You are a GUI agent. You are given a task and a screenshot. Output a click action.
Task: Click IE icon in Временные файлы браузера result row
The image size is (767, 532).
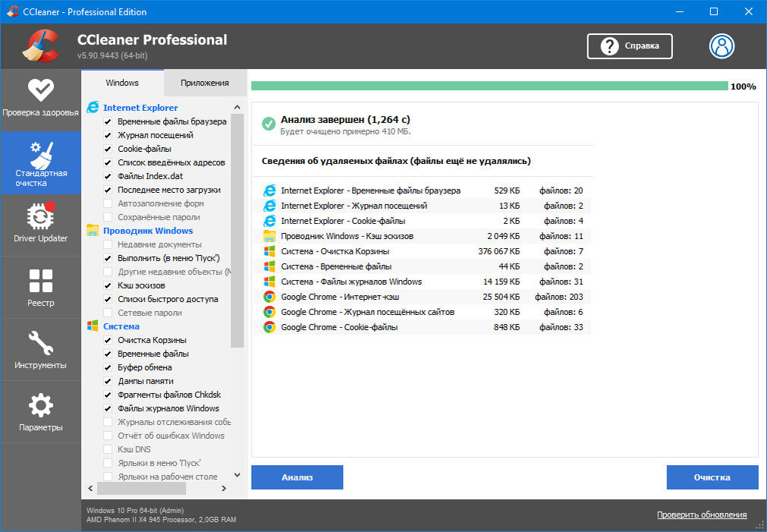tap(269, 190)
